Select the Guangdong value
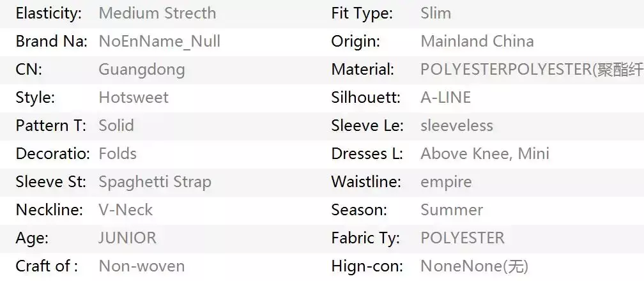 141,70
